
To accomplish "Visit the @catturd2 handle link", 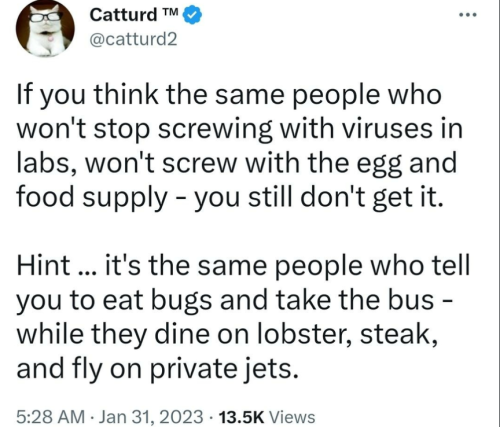I will pyautogui.click(x=133, y=40).
